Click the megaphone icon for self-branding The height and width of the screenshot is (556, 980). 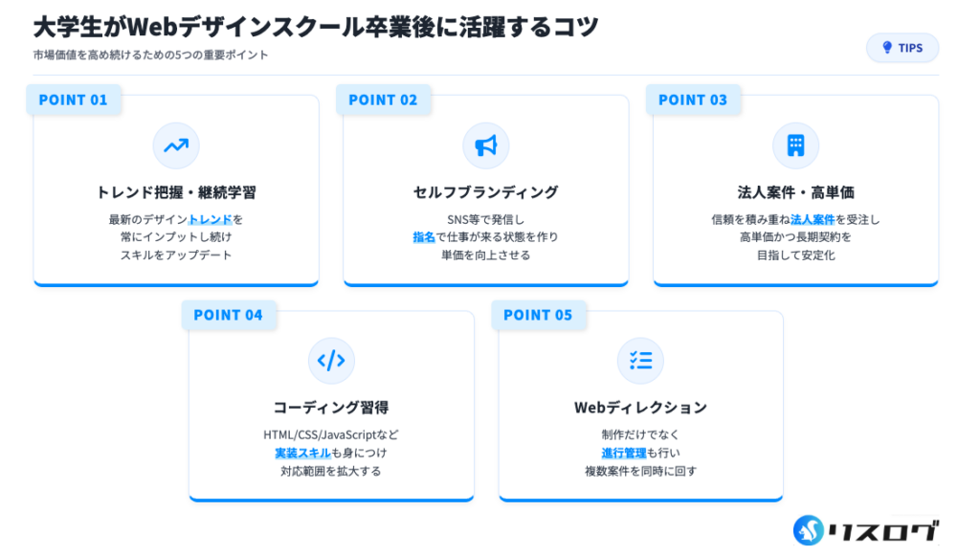point(486,145)
